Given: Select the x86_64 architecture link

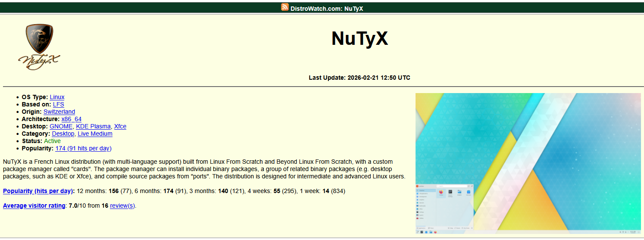Looking at the screenshot, I should coord(72,119).
